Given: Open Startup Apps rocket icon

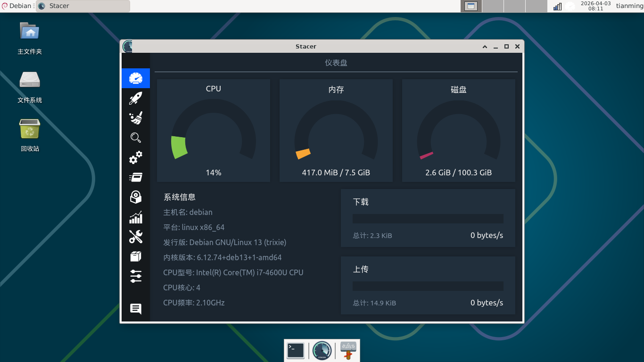Looking at the screenshot, I should click(136, 98).
